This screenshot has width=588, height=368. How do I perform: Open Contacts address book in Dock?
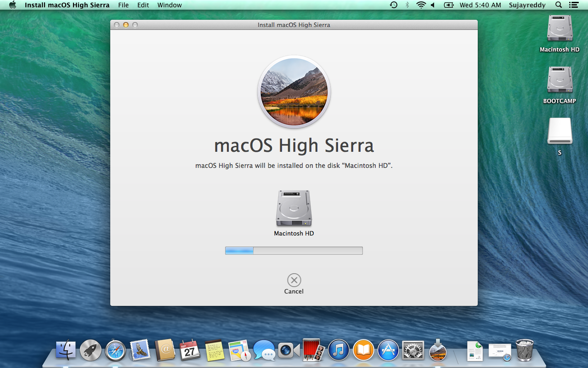165,351
